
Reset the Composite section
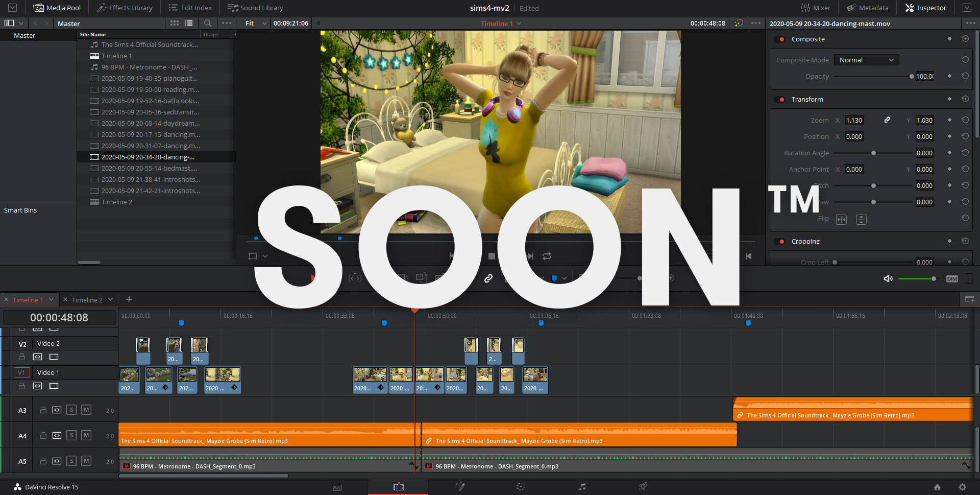965,39
